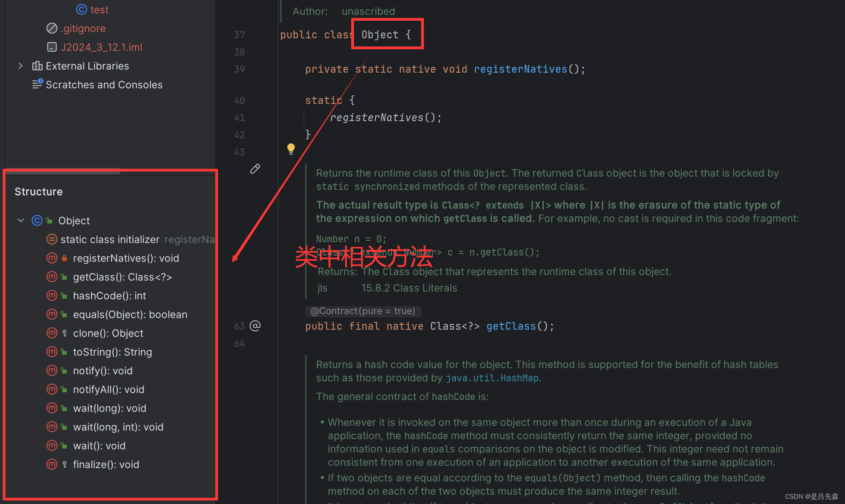Select finalize(): void method entry
The image size is (845, 504).
point(106,465)
